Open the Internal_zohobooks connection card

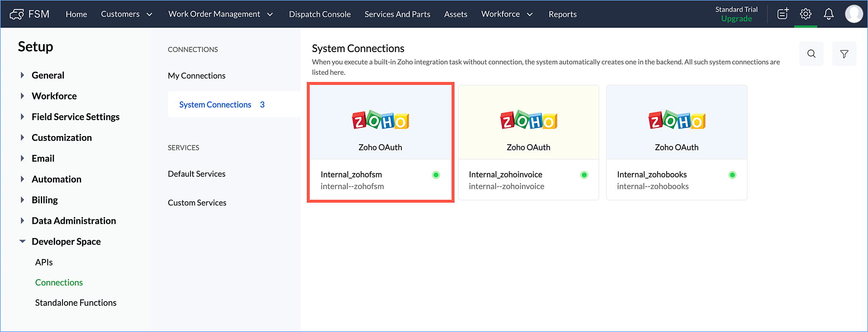[x=677, y=143]
